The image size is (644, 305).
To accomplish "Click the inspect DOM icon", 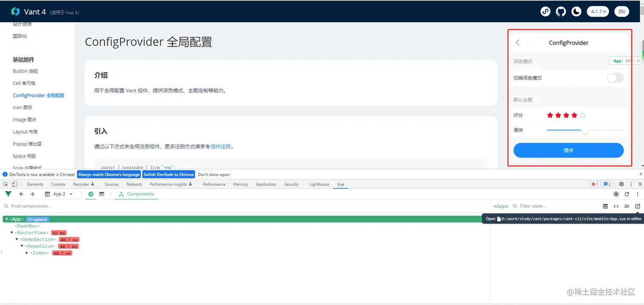I will point(627,206).
